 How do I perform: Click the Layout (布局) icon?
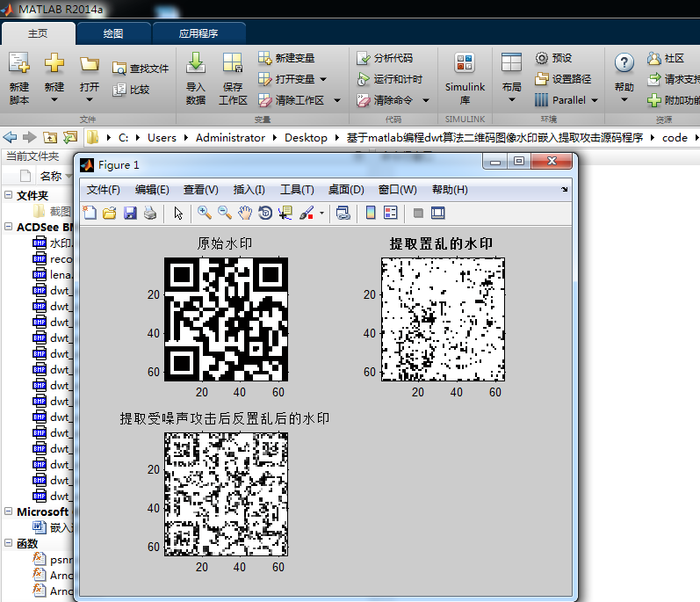pyautogui.click(x=512, y=63)
